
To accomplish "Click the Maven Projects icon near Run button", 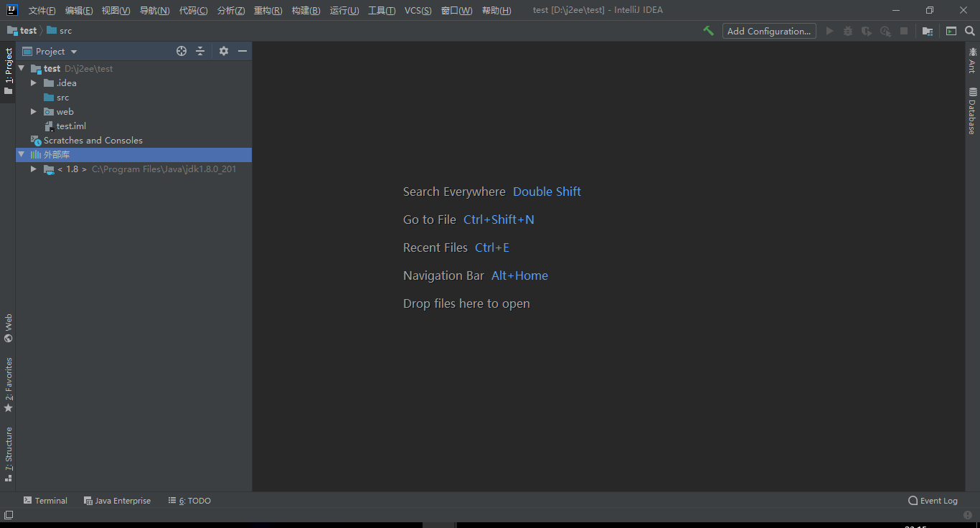I will click(x=927, y=31).
